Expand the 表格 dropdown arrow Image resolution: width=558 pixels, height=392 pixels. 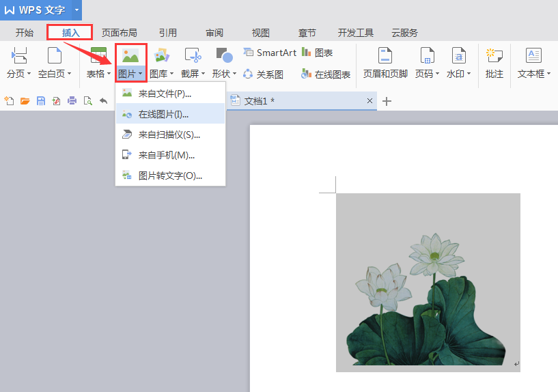click(x=109, y=74)
